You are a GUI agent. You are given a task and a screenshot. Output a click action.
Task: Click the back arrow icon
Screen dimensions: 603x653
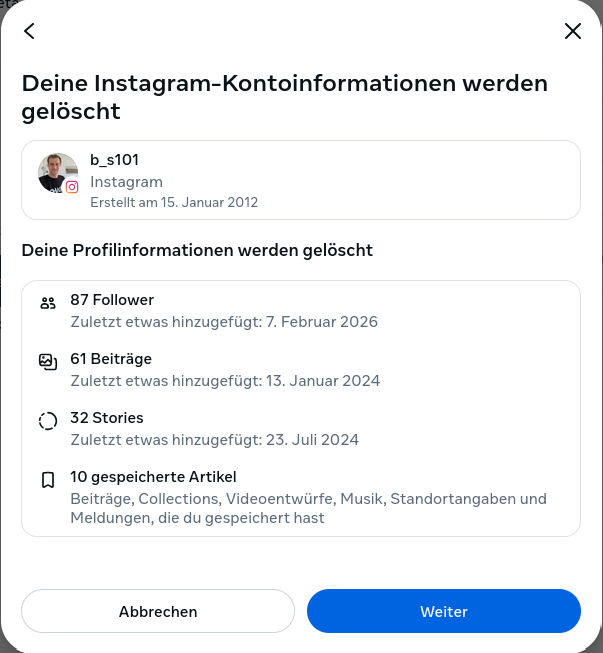29,31
